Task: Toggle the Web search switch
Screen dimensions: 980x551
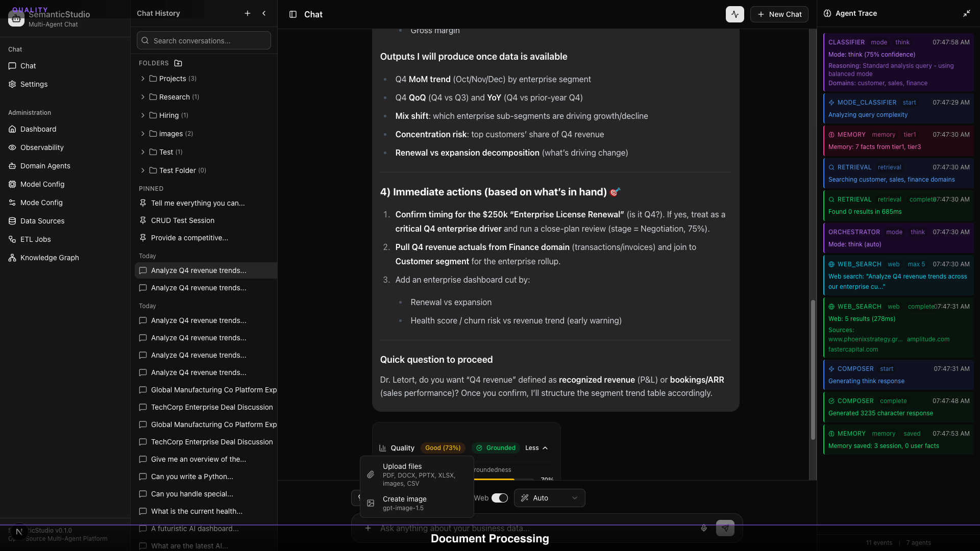Action: tap(499, 498)
